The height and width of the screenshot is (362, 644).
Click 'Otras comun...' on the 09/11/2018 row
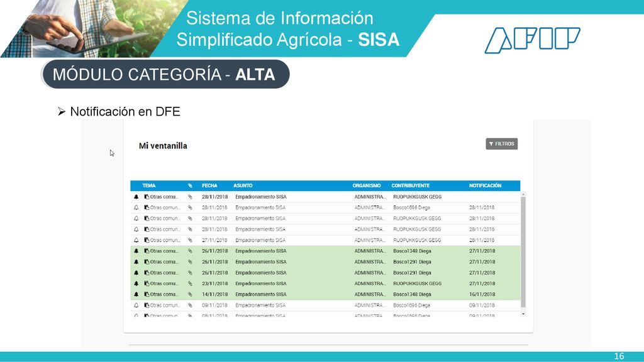165,305
